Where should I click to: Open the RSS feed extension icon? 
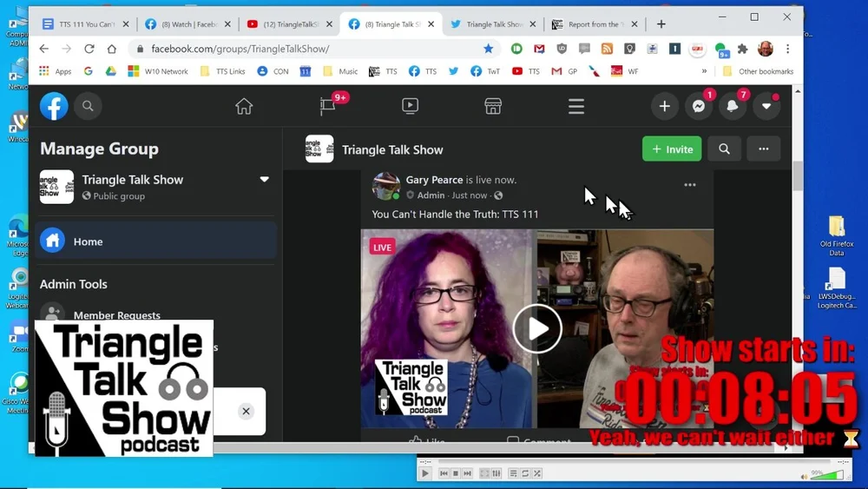607,49
